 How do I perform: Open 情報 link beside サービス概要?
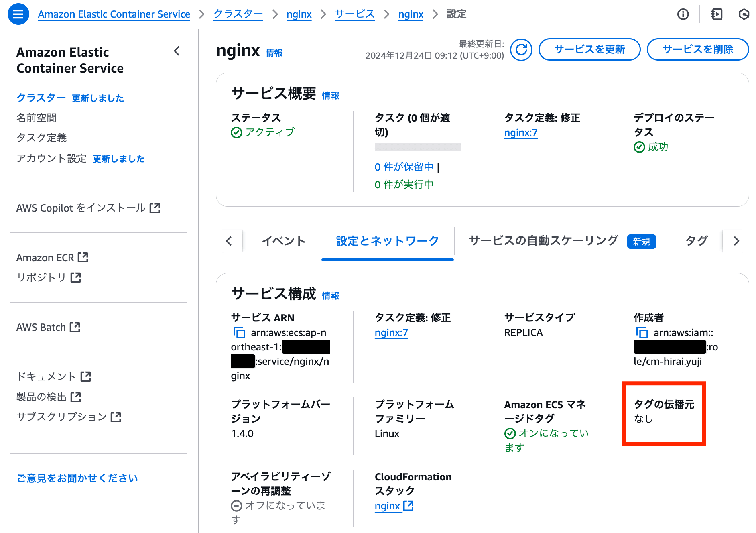331,96
